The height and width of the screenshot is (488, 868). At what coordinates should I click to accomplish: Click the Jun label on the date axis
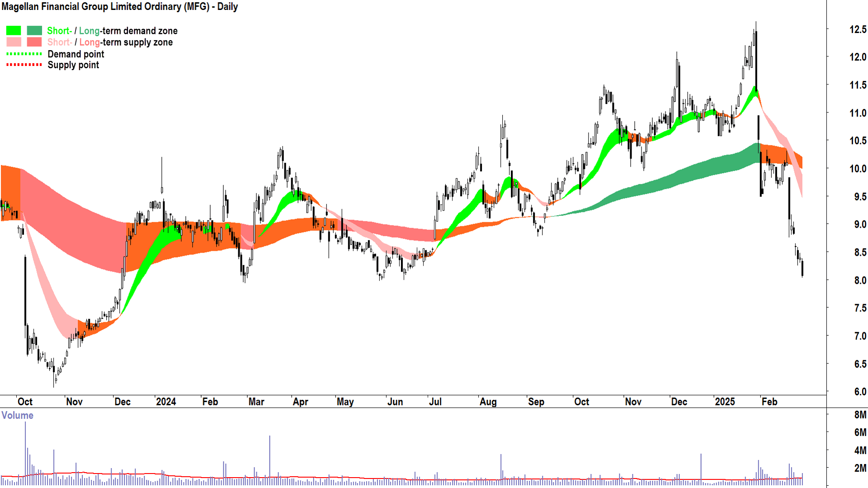pyautogui.click(x=395, y=402)
